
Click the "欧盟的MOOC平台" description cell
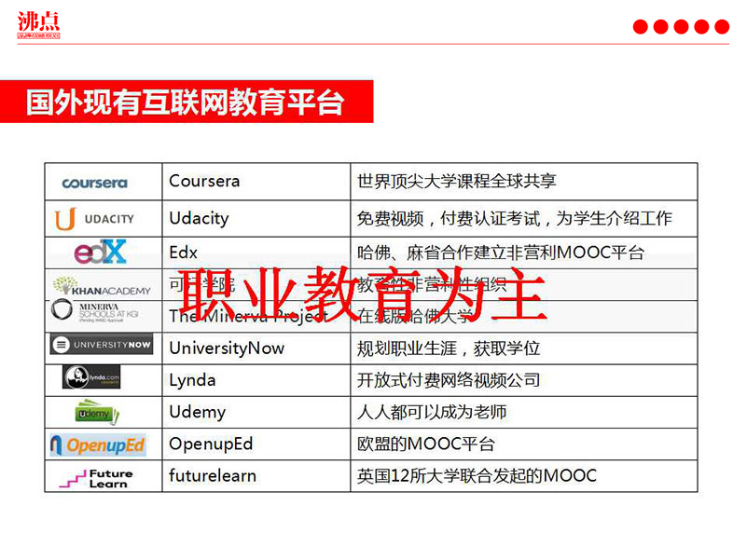pos(426,444)
